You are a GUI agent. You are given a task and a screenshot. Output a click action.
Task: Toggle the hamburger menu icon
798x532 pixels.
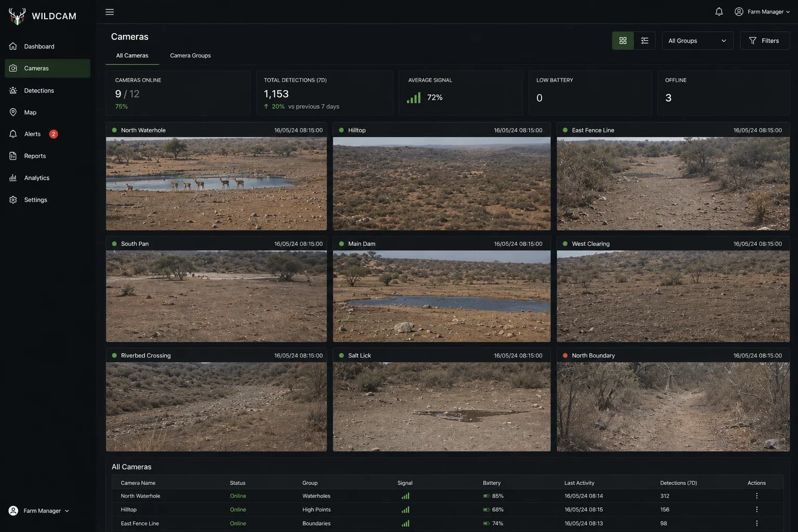pos(110,12)
